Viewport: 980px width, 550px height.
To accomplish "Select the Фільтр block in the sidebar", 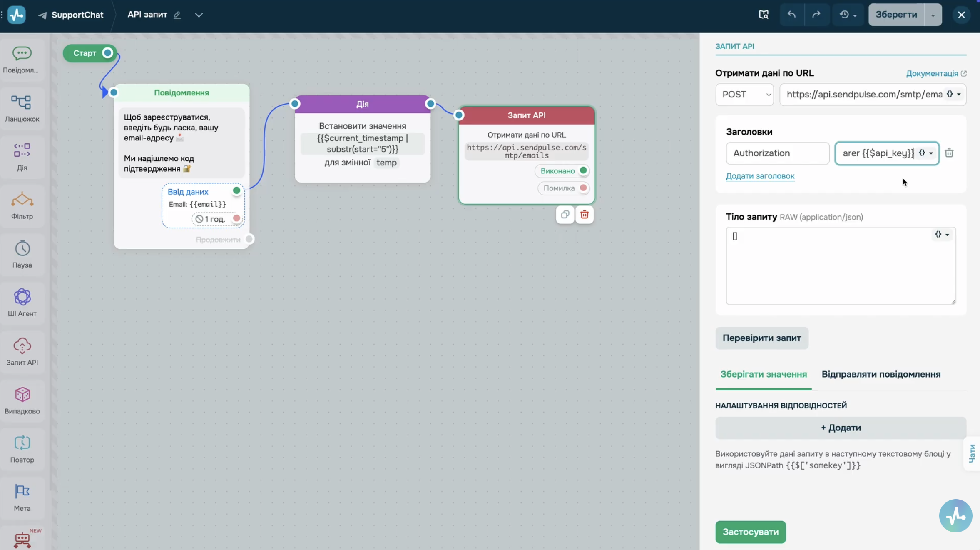I will tap(22, 206).
